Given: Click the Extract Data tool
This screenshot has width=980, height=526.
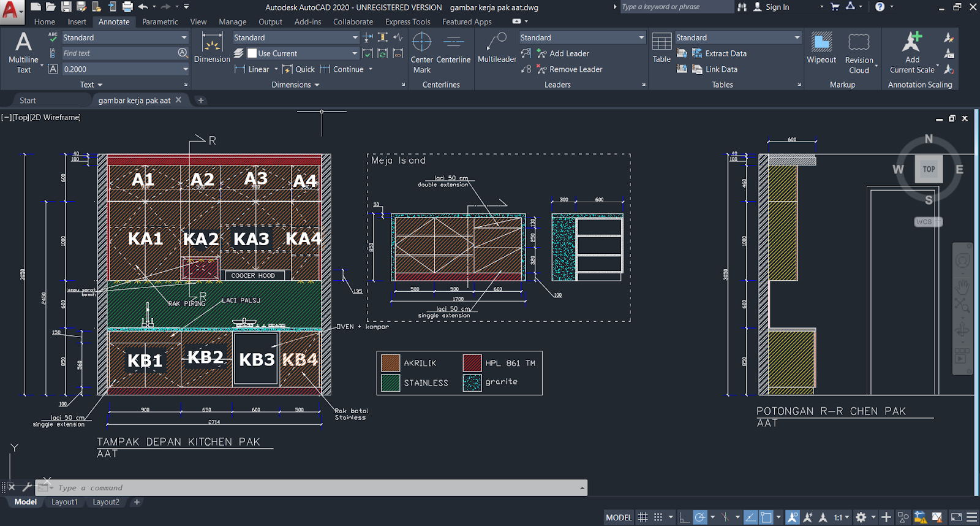Looking at the screenshot, I should pos(719,53).
